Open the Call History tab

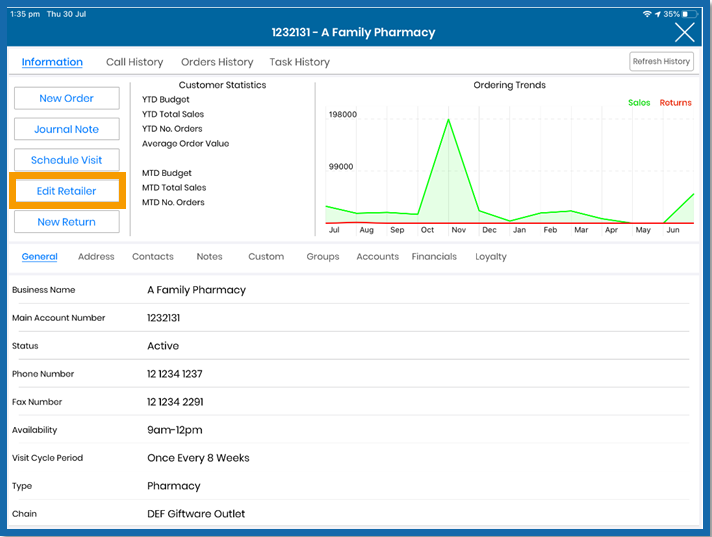click(x=134, y=62)
